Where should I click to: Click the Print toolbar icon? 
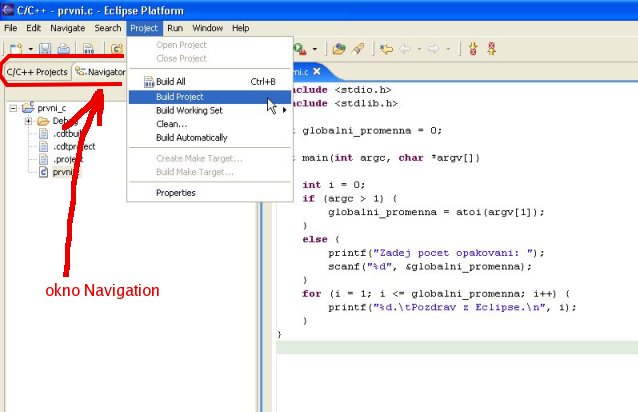pos(63,49)
